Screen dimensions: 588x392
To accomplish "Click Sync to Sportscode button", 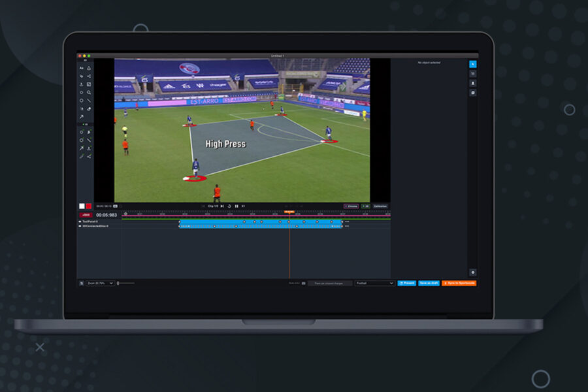I will tap(459, 283).
